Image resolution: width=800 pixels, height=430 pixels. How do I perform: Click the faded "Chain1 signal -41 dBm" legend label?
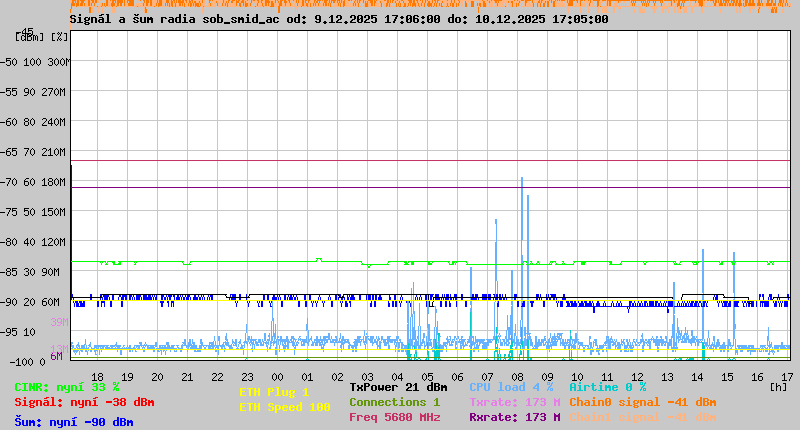click(x=643, y=417)
